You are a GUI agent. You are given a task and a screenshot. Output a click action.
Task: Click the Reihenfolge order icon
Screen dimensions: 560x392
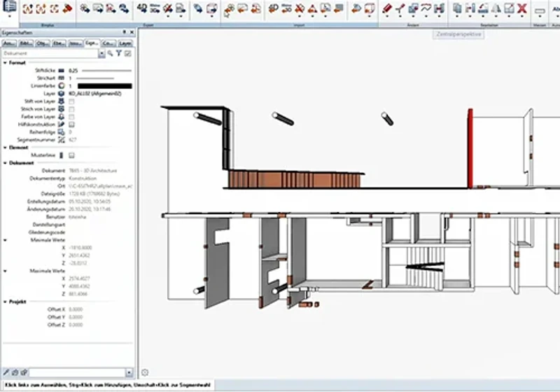[x=62, y=132]
